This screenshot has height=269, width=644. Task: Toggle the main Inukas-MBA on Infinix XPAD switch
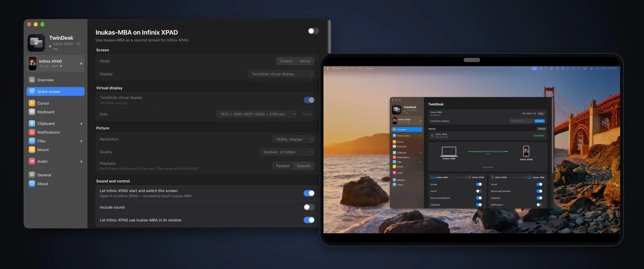point(313,31)
